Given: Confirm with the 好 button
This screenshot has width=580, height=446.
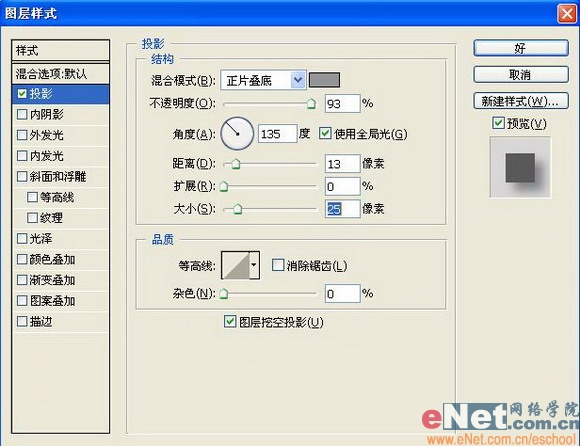Looking at the screenshot, I should pos(521,48).
